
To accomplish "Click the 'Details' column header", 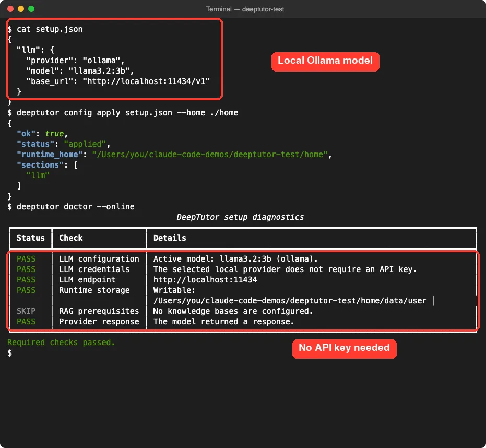I will point(170,238).
